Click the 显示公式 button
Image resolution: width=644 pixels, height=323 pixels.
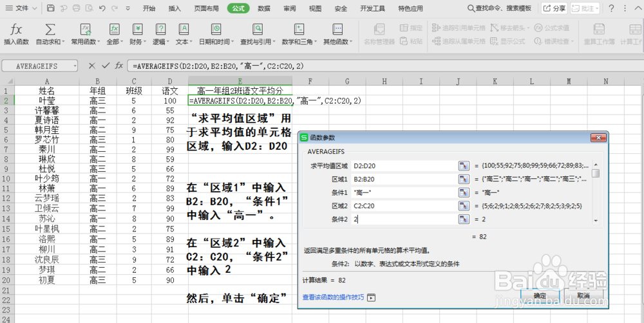tap(507, 41)
